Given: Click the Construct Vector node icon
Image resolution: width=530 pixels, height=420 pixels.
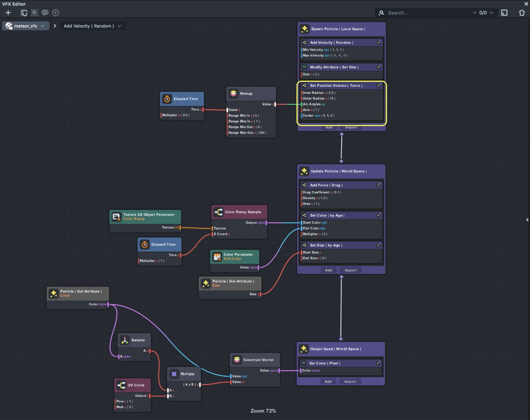Looking at the screenshot, I should (237, 360).
